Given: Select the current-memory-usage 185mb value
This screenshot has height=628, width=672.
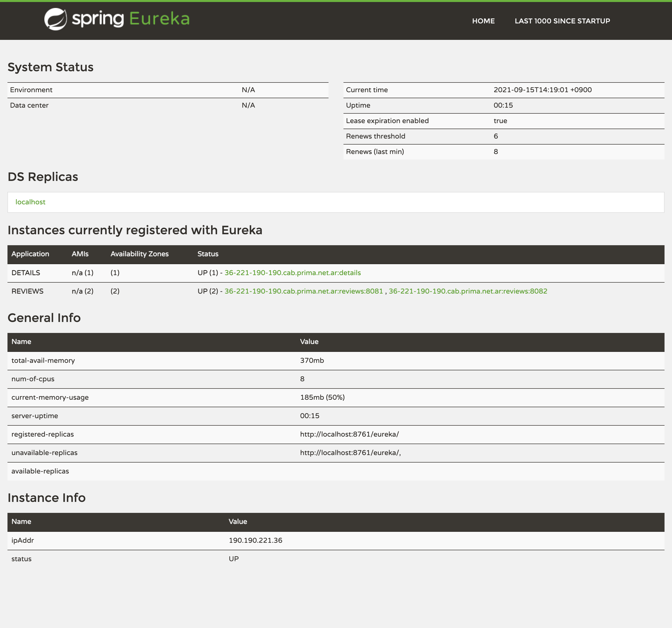Looking at the screenshot, I should 323,397.
